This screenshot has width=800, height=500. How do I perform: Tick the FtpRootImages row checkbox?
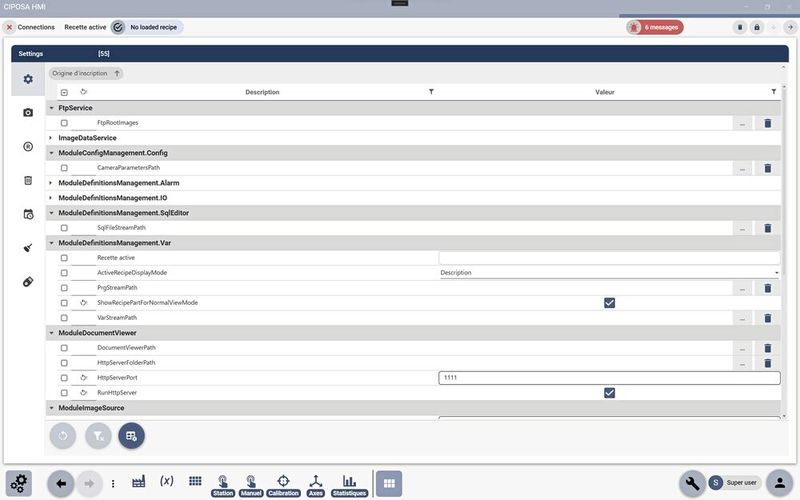(64, 123)
